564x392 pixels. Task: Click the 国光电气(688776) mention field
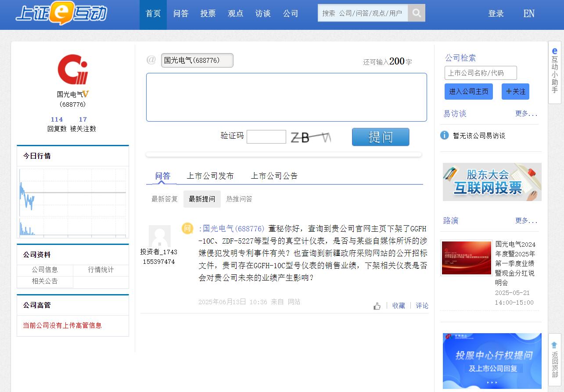click(x=197, y=60)
